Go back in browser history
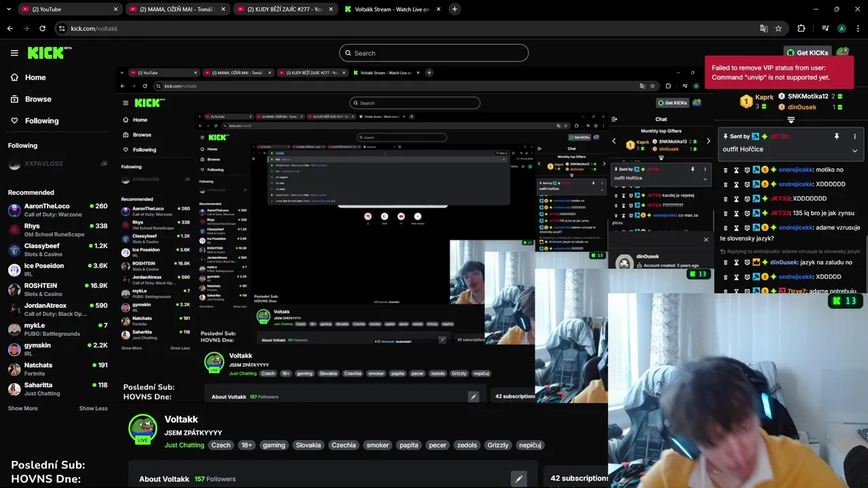Image resolution: width=868 pixels, height=488 pixels. (x=9, y=28)
